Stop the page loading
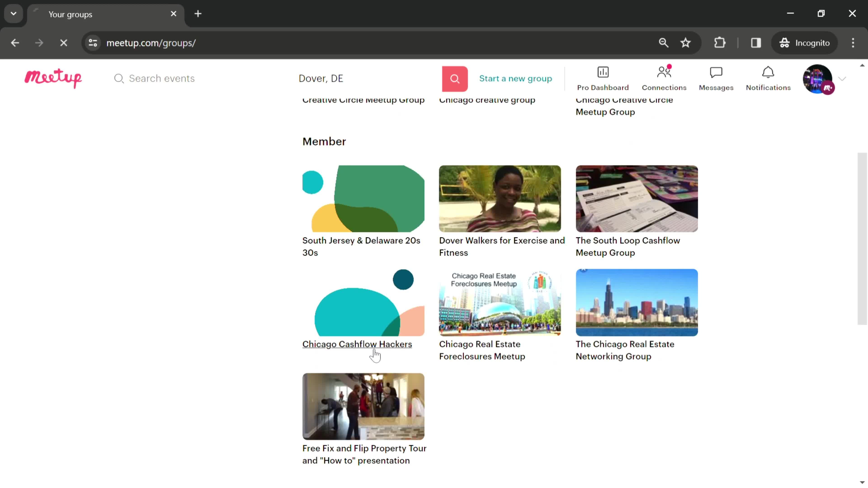The width and height of the screenshot is (868, 488). [64, 43]
